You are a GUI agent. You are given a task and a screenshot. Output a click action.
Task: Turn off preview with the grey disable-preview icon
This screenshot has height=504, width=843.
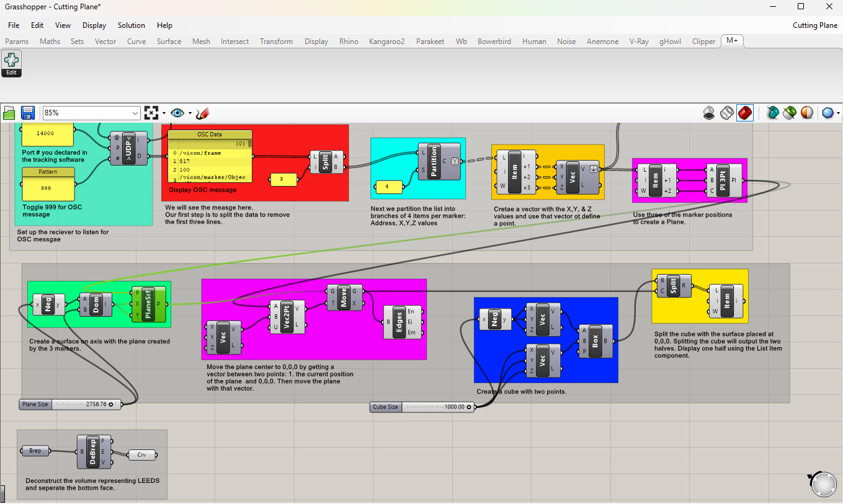click(709, 113)
